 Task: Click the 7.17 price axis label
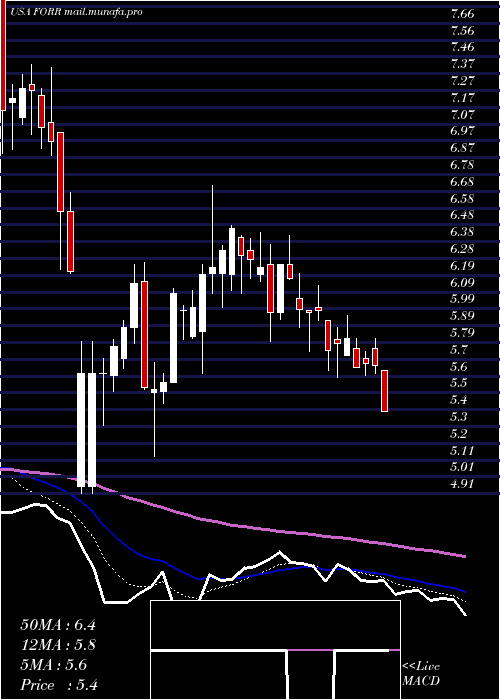pyautogui.click(x=462, y=98)
